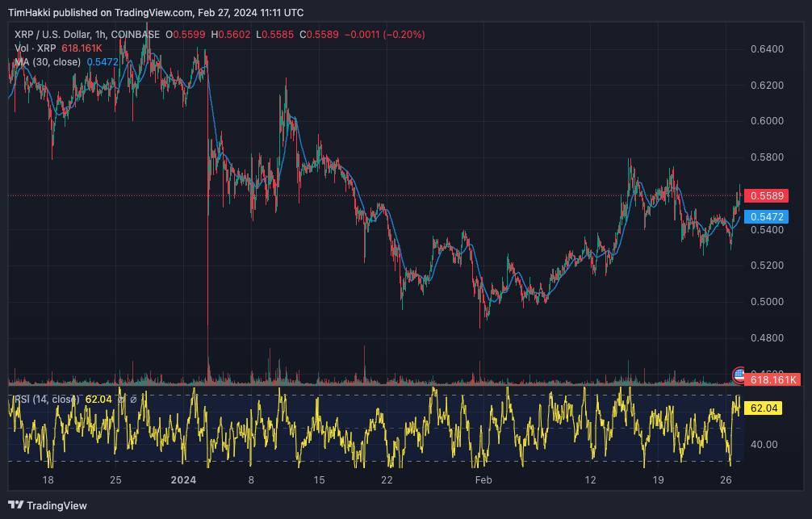The height and width of the screenshot is (519, 812).
Task: Select the XRP / U.S. Dollar, 1h, COINBASE legend title
Action: click(x=87, y=35)
